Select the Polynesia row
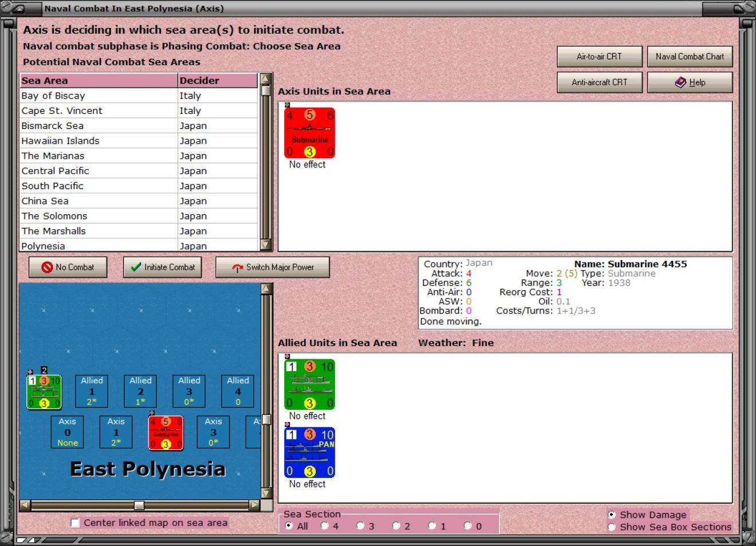Viewport: 756px width, 546px height. pyautogui.click(x=139, y=245)
